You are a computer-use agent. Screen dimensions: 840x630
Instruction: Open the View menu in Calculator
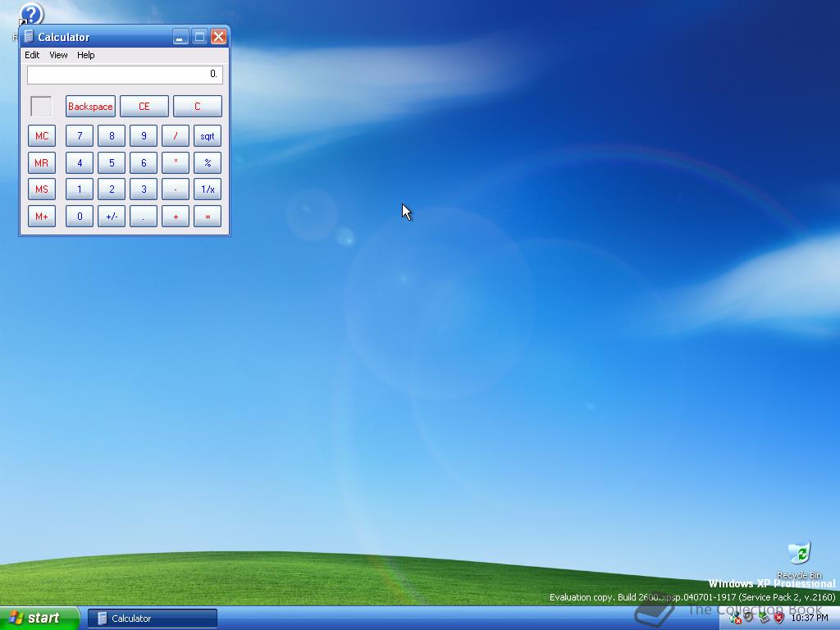pos(58,55)
